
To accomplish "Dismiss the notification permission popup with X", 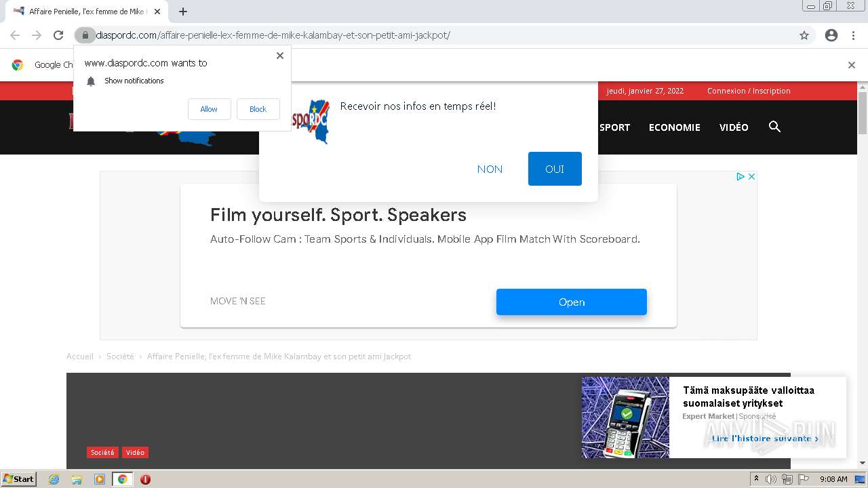I will (x=279, y=56).
